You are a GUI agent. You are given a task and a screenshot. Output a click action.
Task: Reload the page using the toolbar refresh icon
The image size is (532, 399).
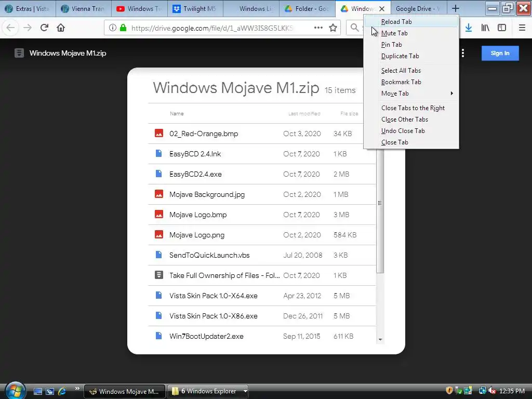point(44,28)
